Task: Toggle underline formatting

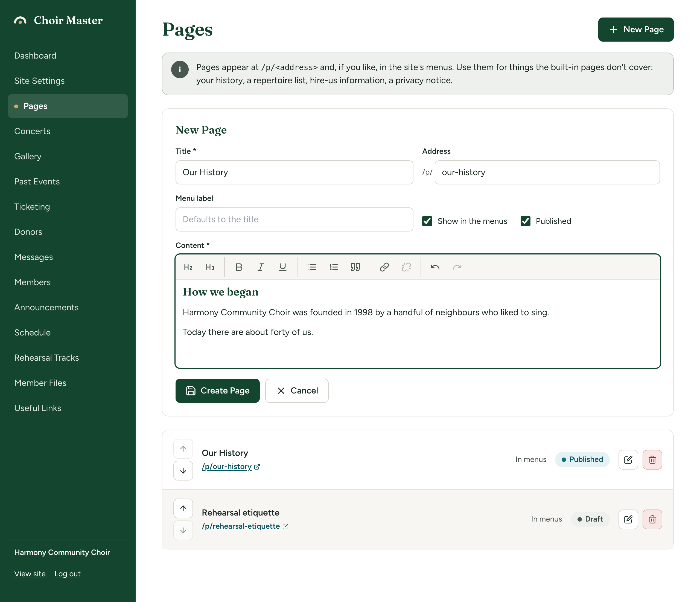Action: pos(283,267)
